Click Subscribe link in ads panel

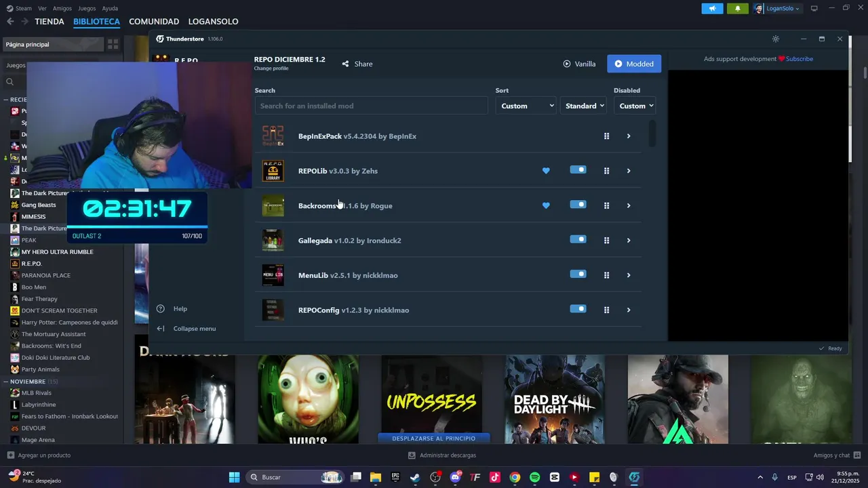point(800,59)
